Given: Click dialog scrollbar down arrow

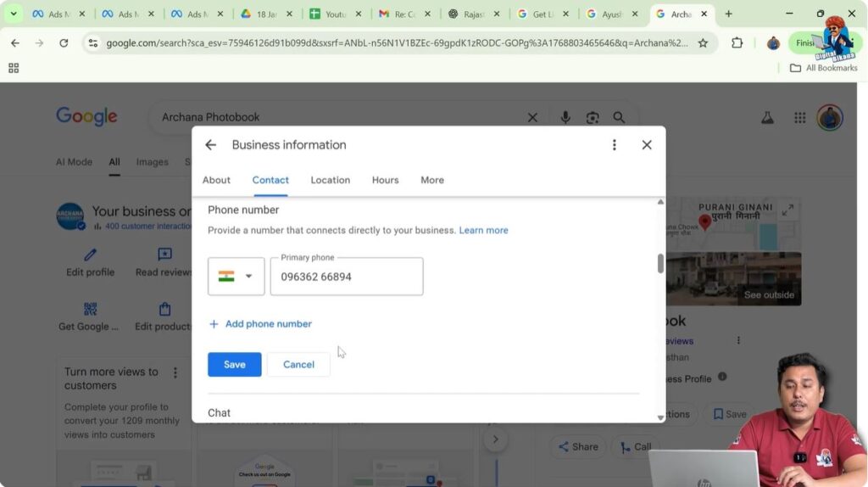Looking at the screenshot, I should point(660,417).
